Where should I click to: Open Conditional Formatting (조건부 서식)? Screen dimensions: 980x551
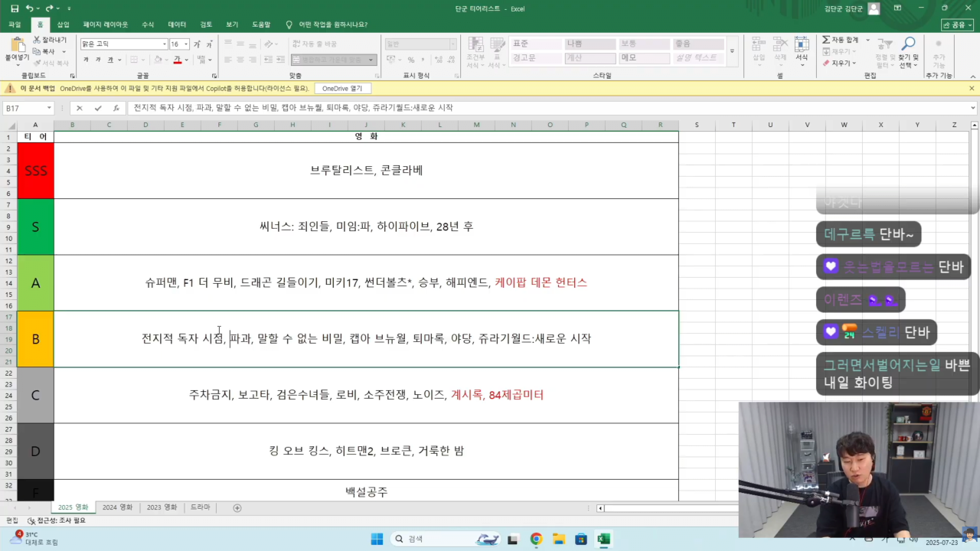pos(475,52)
